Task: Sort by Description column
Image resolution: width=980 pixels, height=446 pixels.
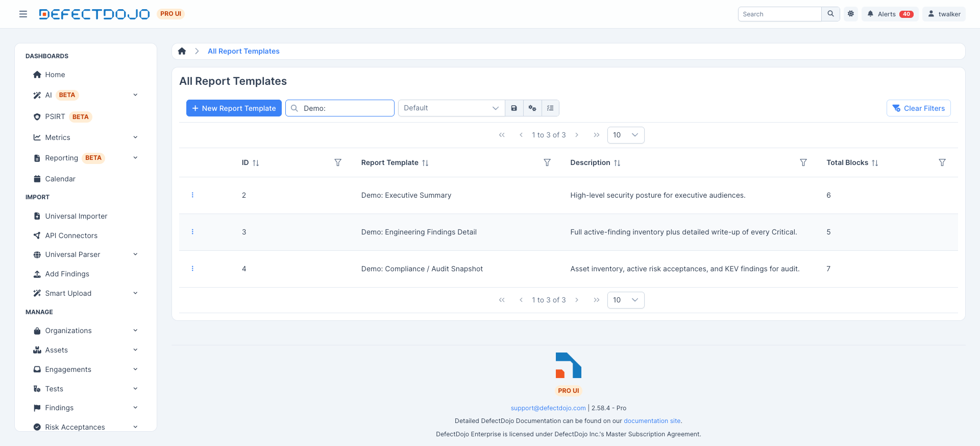Action: click(x=617, y=163)
